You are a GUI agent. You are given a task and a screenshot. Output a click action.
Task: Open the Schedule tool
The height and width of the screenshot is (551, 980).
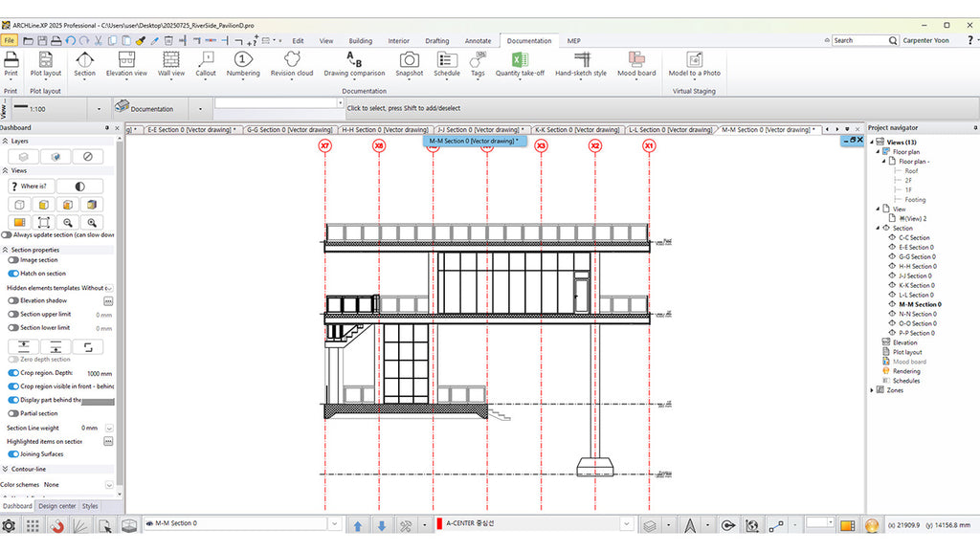point(447,64)
